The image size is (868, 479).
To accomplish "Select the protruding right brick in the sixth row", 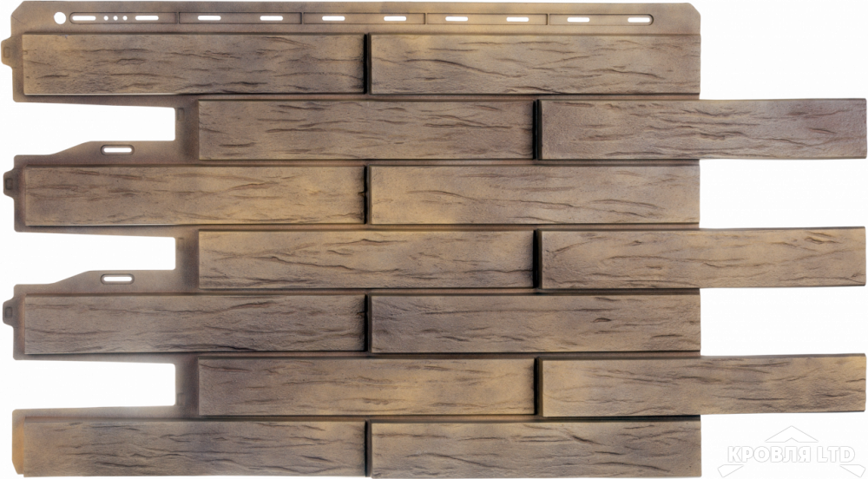I will [x=703, y=385].
